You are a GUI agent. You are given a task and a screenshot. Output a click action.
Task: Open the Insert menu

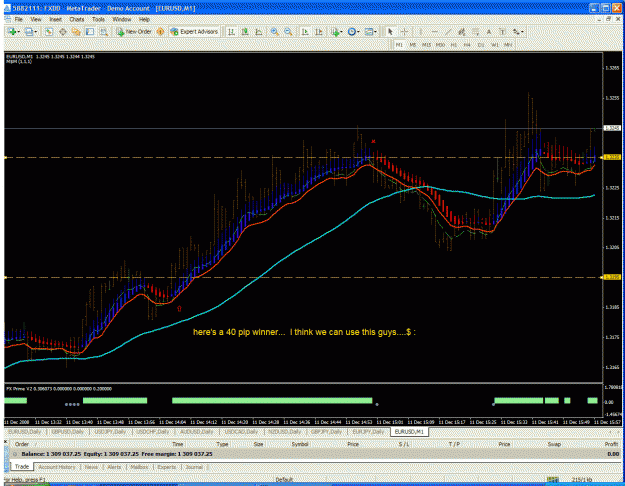(55, 19)
